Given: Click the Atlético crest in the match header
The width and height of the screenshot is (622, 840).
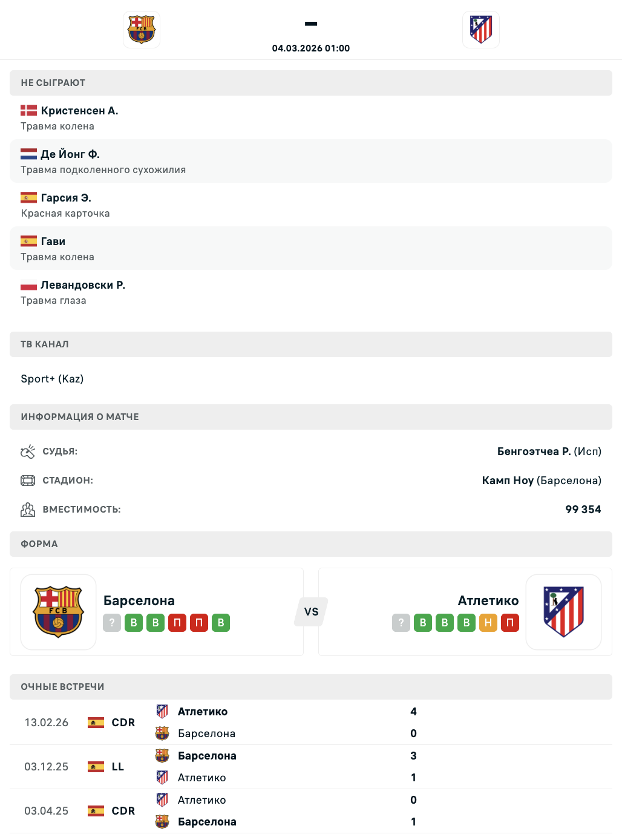Looking at the screenshot, I should tap(481, 30).
